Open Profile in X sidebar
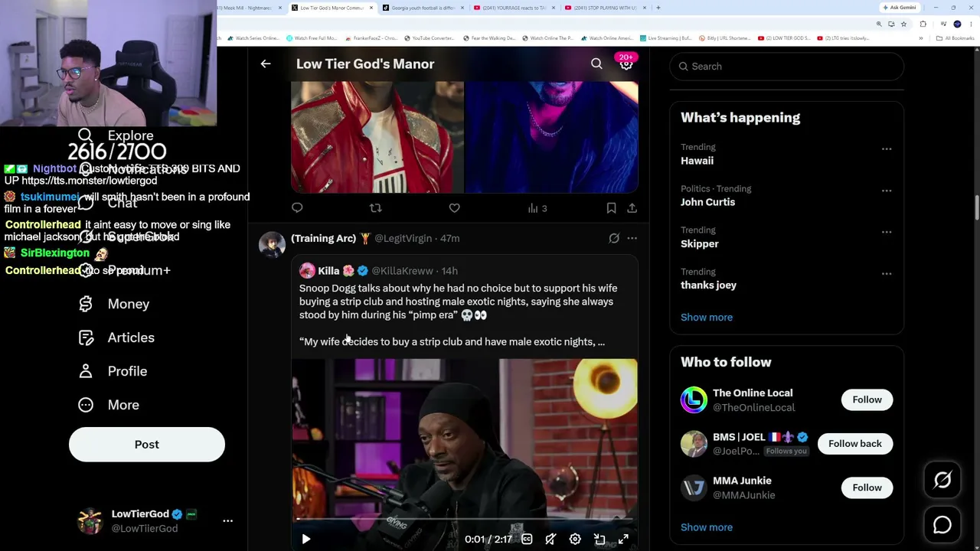The width and height of the screenshot is (980, 551). coord(112,371)
